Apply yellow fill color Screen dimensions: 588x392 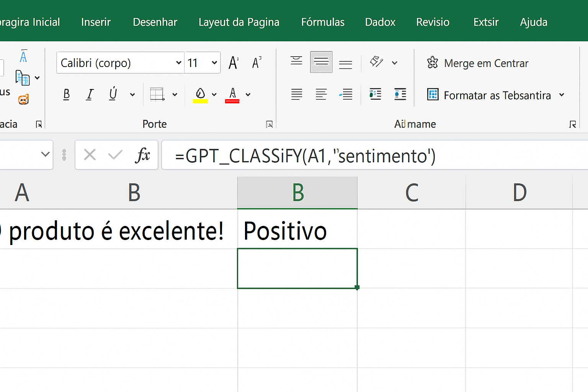click(200, 95)
